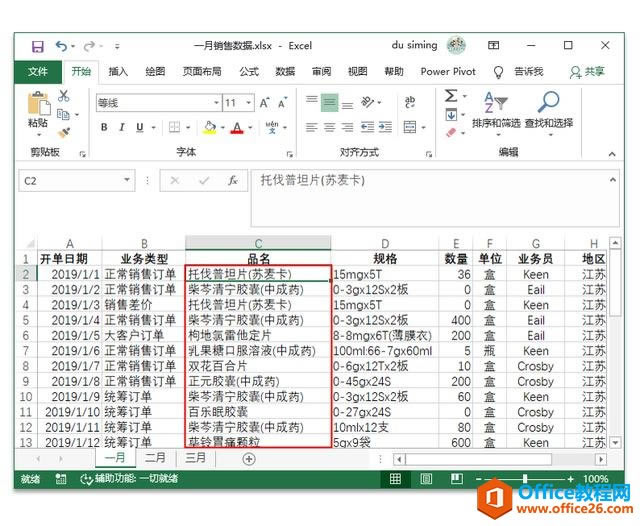Open the 文件 File tab
The height and width of the screenshot is (526, 640).
(38, 72)
